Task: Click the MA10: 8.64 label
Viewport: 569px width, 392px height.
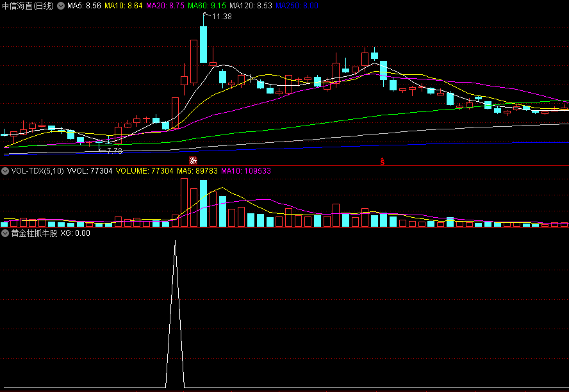Action: pyautogui.click(x=124, y=6)
